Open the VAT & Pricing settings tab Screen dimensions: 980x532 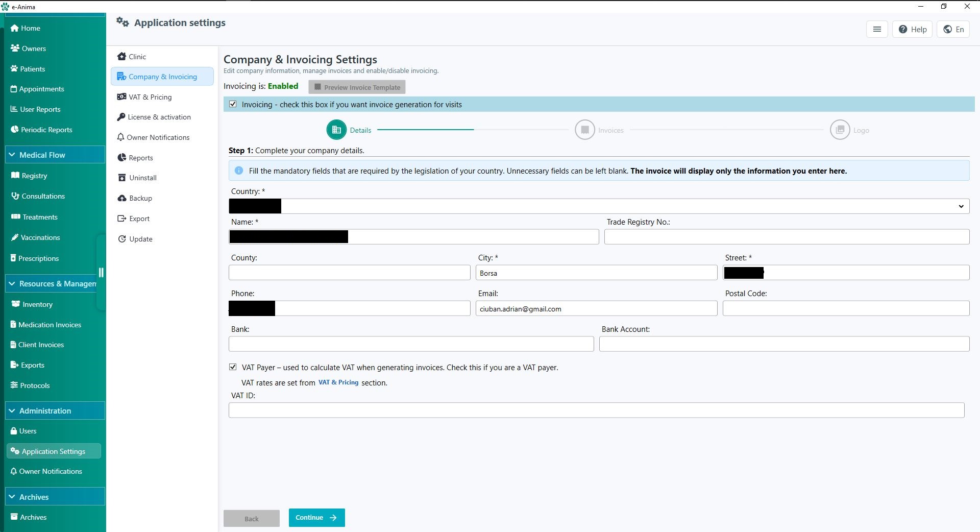[150, 96]
